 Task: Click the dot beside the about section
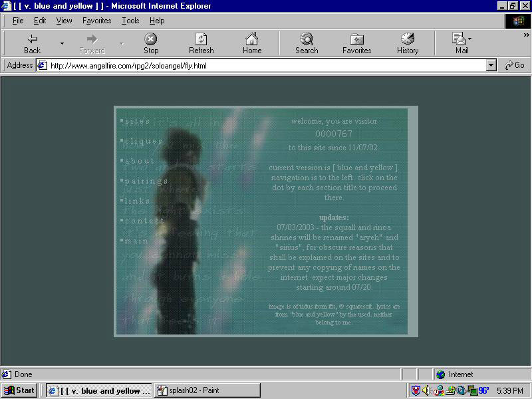coord(122,160)
